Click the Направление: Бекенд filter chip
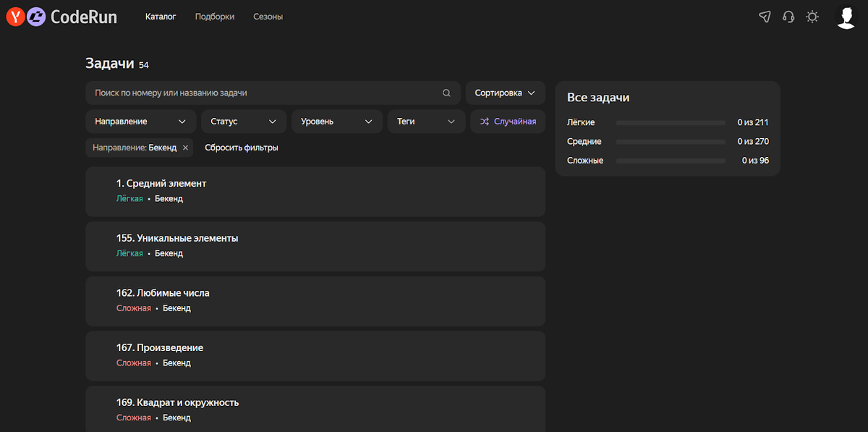The image size is (868, 432). pyautogui.click(x=140, y=148)
